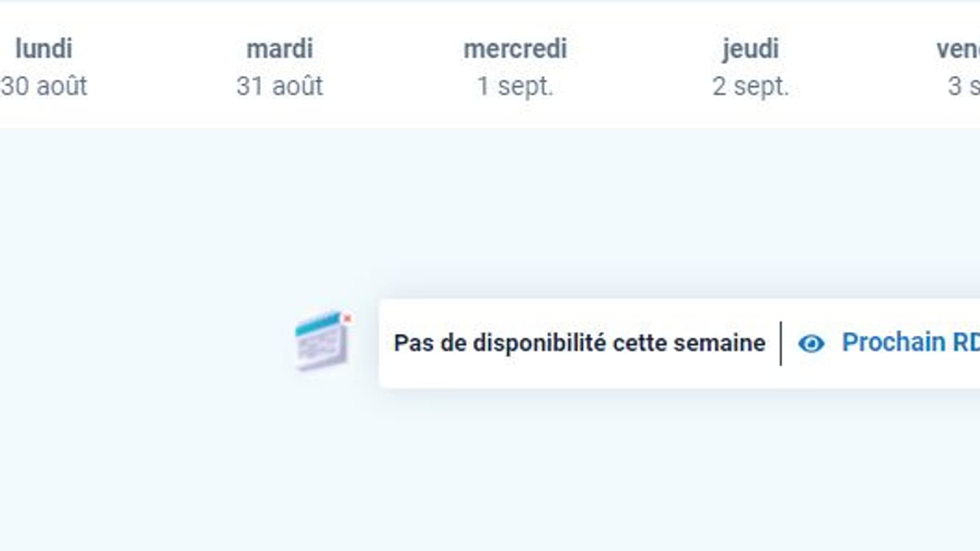This screenshot has height=551, width=980.
Task: Select the mercredi column header
Action: [515, 49]
